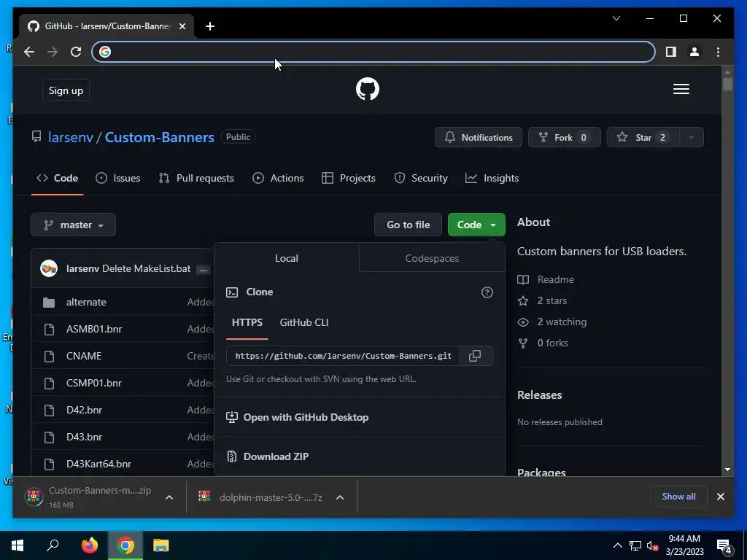The height and width of the screenshot is (560, 747).
Task: Copy the HTTPS clone URL
Action: (475, 356)
